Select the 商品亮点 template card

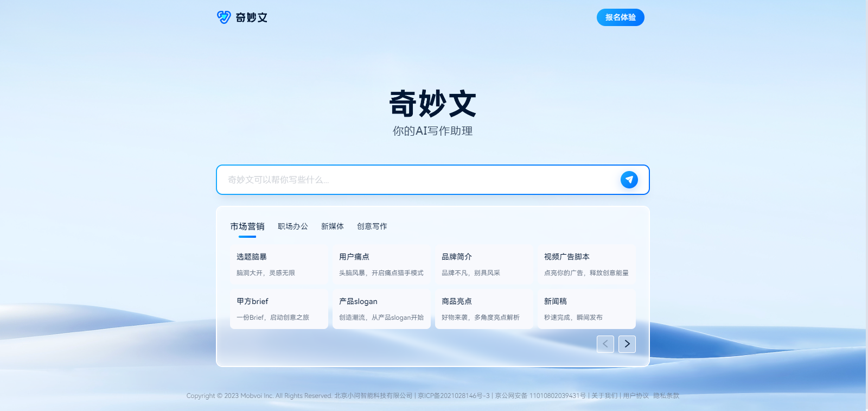click(x=484, y=308)
